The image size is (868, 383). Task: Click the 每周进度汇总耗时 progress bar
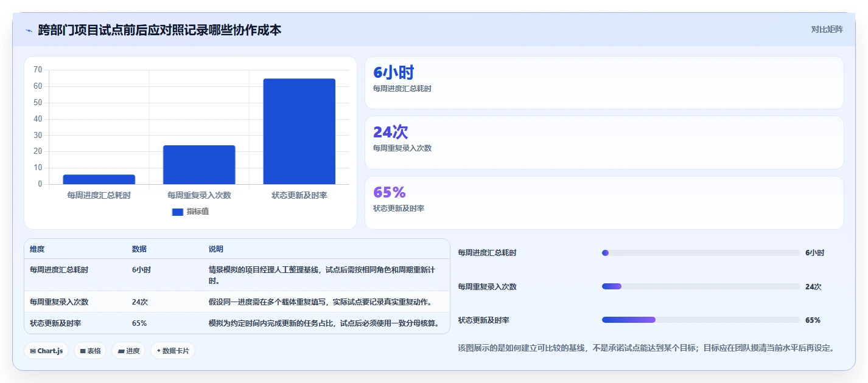click(701, 253)
